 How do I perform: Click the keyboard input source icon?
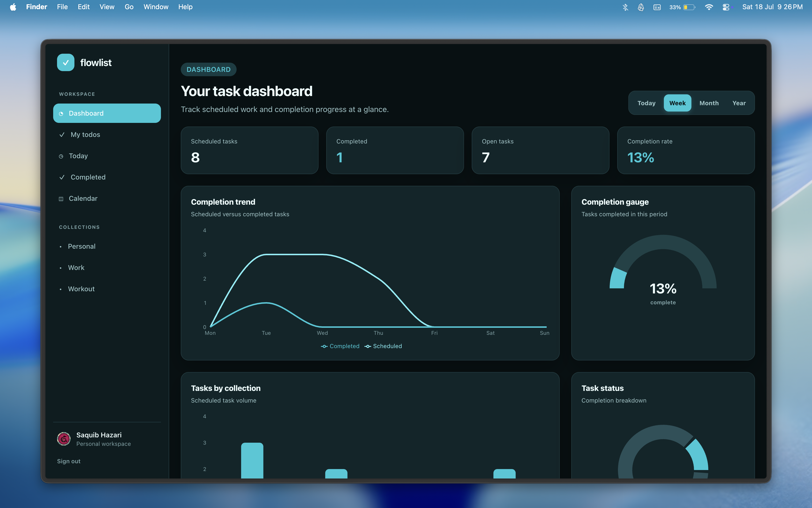point(657,7)
